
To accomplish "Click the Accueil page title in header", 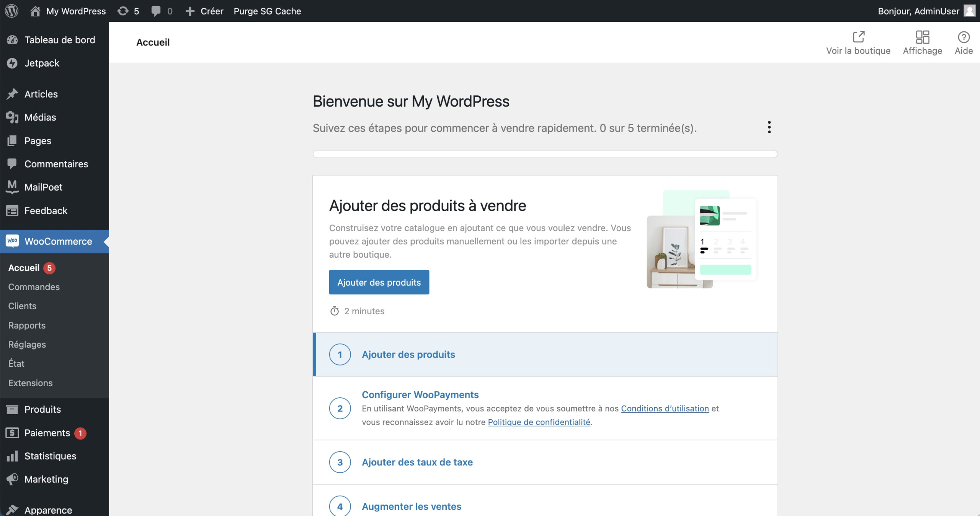I will (153, 42).
